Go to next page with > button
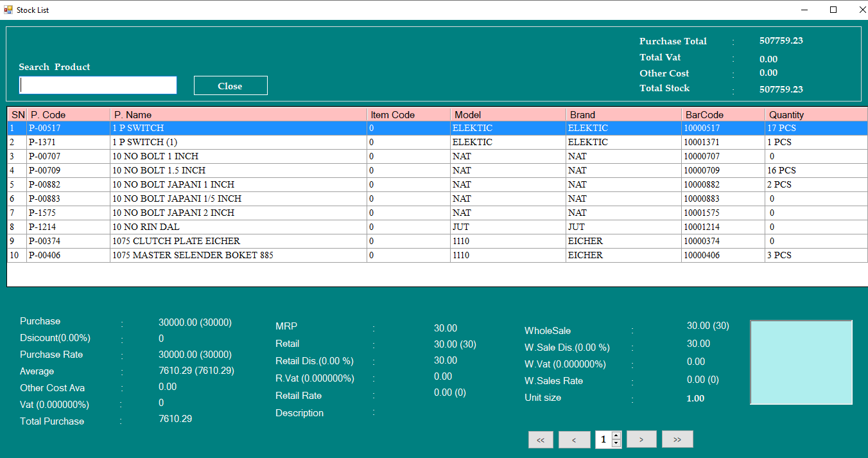Image resolution: width=868 pixels, height=458 pixels. coord(642,439)
